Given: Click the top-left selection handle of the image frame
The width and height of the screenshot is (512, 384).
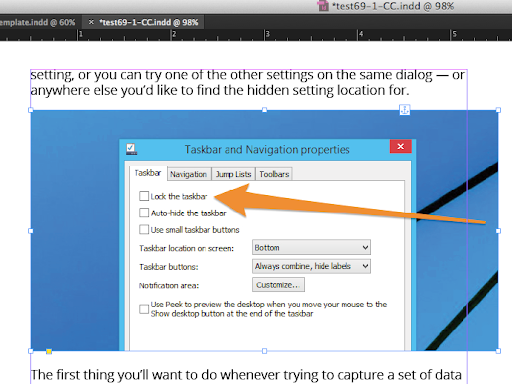Looking at the screenshot, I should [31, 110].
